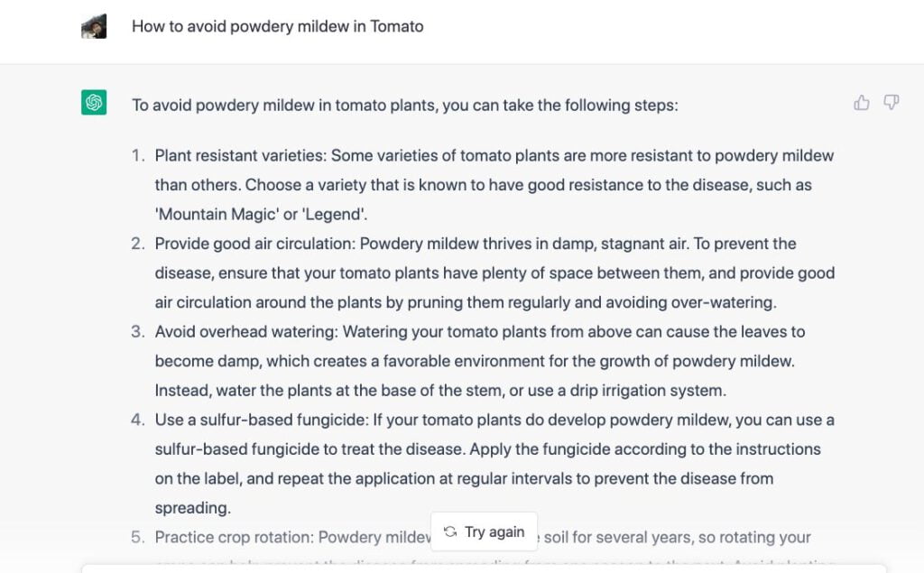
Task: Click the 'Use a sulfur-based fungicide' heading text
Action: [260, 420]
